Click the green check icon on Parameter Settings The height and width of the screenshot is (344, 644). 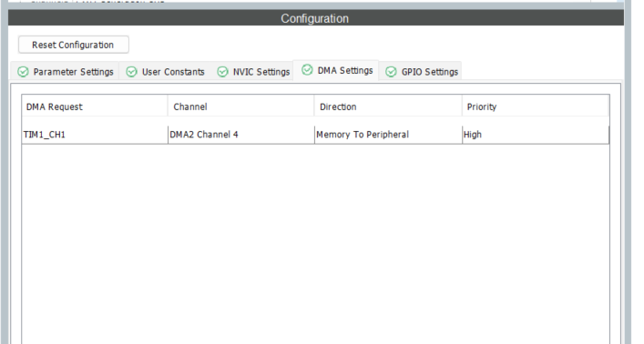(x=23, y=72)
